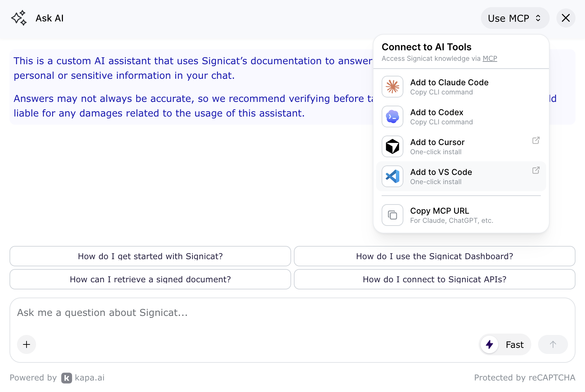Click the Copy CLI command text under Codex
Screen dimensions: 585x392
[x=441, y=122]
